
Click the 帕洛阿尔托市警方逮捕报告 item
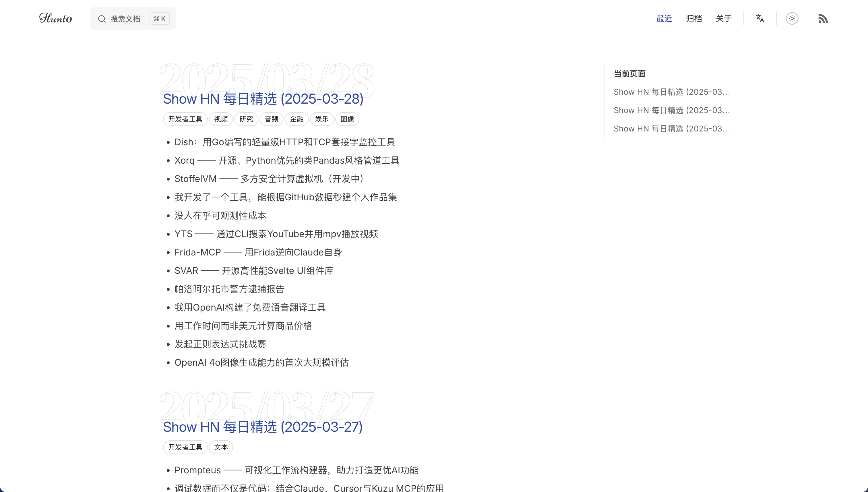click(229, 289)
